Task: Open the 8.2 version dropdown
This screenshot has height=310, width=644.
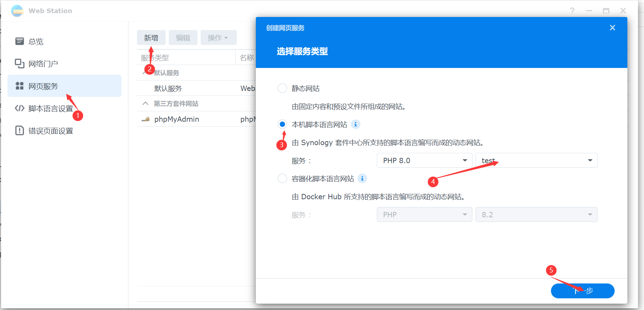Action: [536, 214]
